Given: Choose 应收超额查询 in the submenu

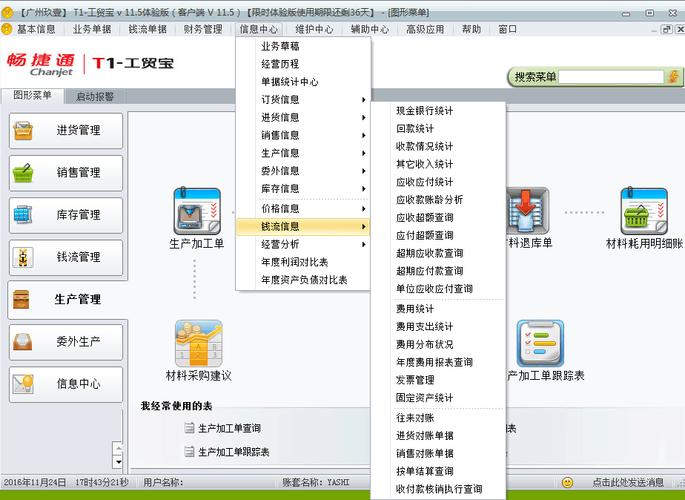Looking at the screenshot, I should click(438, 217).
